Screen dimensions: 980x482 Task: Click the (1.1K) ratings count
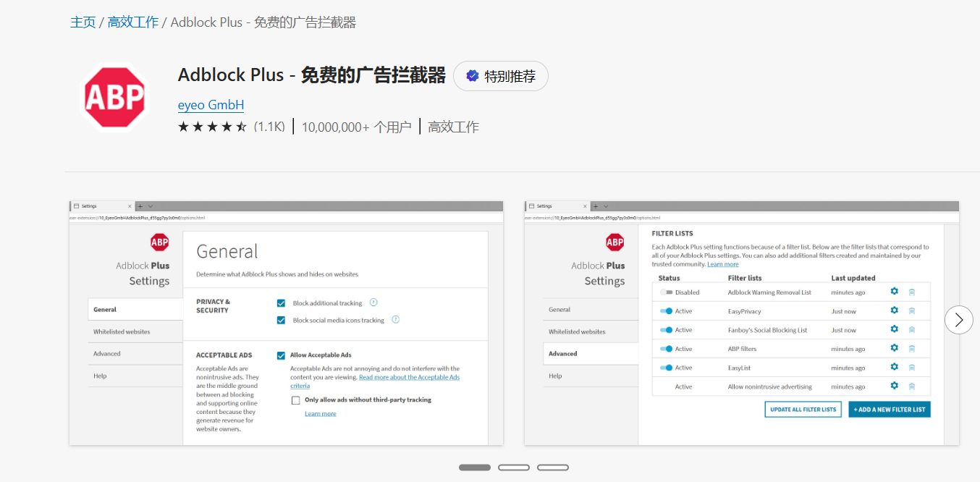click(269, 127)
